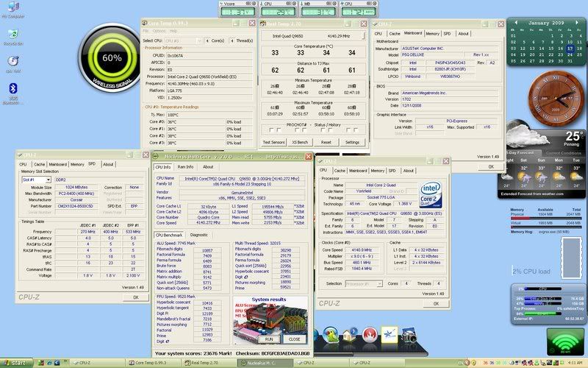Open the Help menu in Core Temp

(173, 31)
